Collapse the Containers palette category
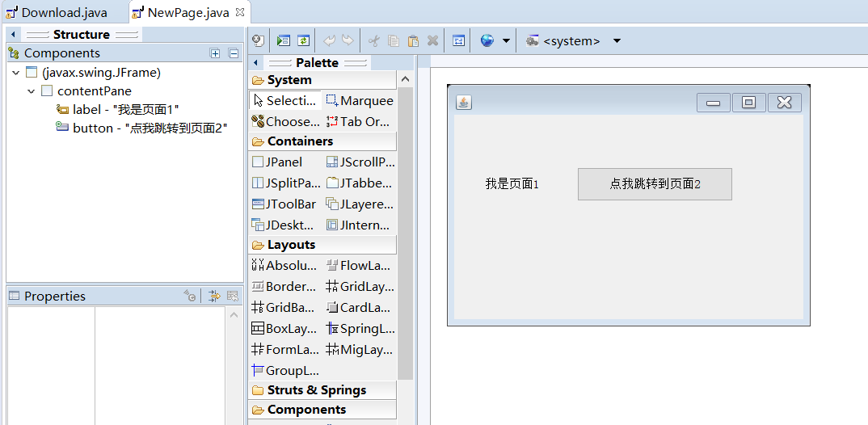 pyautogui.click(x=322, y=141)
